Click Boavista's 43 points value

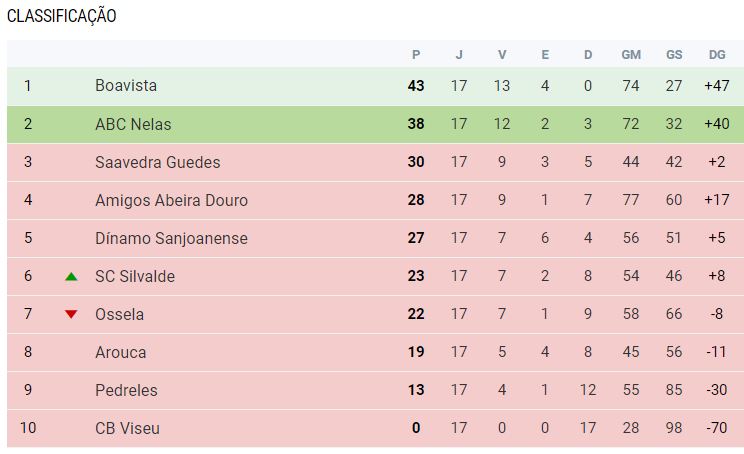pos(416,86)
